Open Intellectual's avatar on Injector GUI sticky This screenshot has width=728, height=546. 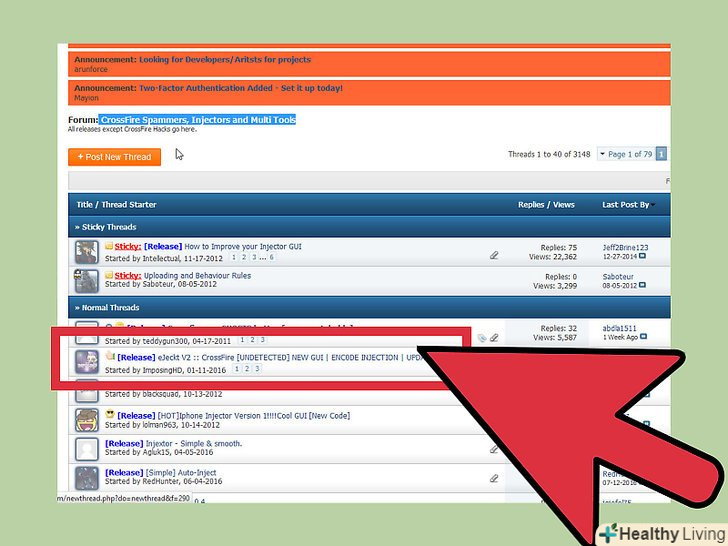coord(87,252)
